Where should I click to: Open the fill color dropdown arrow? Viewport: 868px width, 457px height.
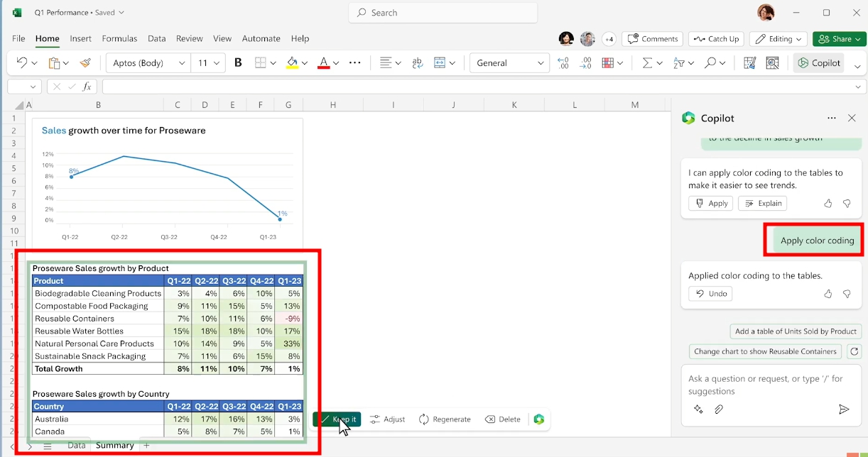(305, 63)
